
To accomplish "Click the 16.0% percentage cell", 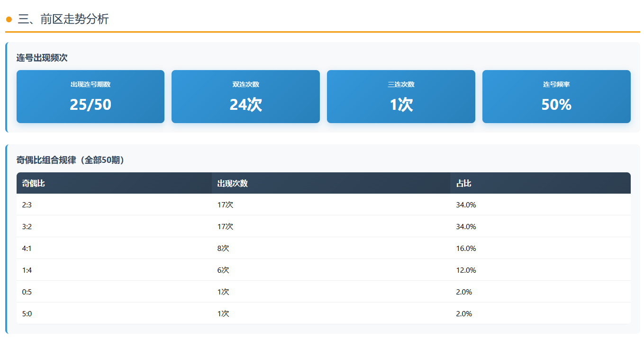I will point(466,249).
